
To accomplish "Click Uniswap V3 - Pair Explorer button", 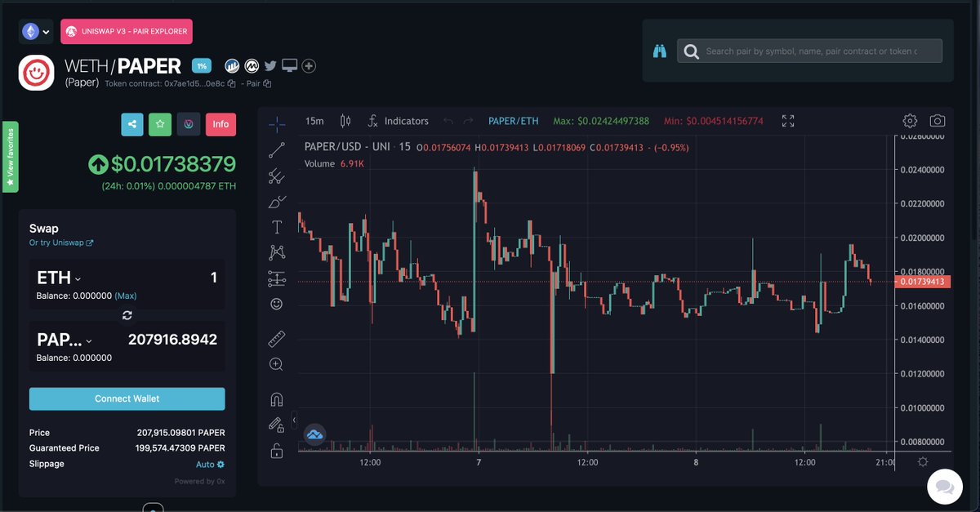I will (x=127, y=32).
